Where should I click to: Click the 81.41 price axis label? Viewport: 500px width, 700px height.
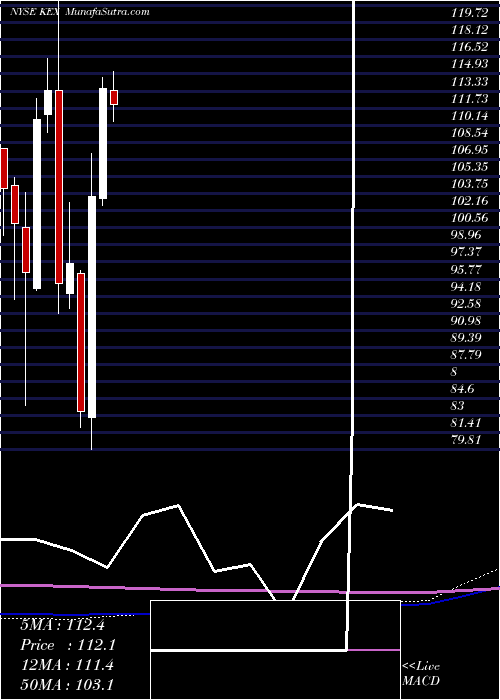[x=467, y=422]
